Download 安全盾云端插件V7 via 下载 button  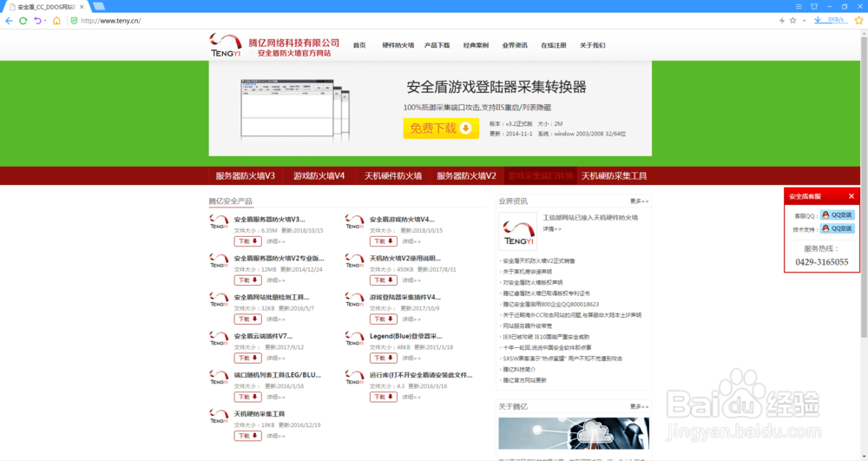point(247,358)
